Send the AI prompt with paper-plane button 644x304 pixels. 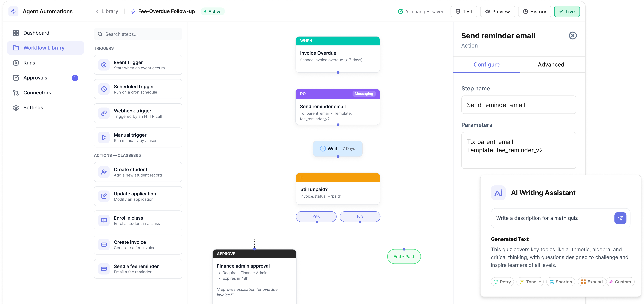[620, 218]
